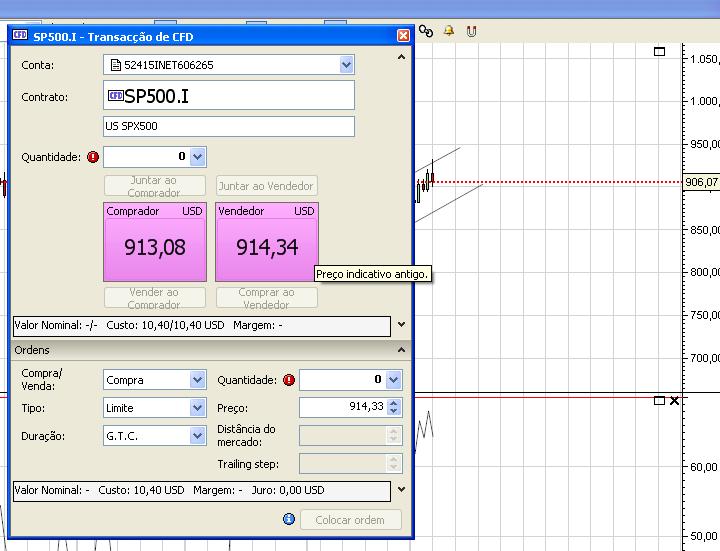Toggle the magnet snap icon in toolbar
Image resolution: width=720 pixels, height=551 pixels.
point(471,31)
